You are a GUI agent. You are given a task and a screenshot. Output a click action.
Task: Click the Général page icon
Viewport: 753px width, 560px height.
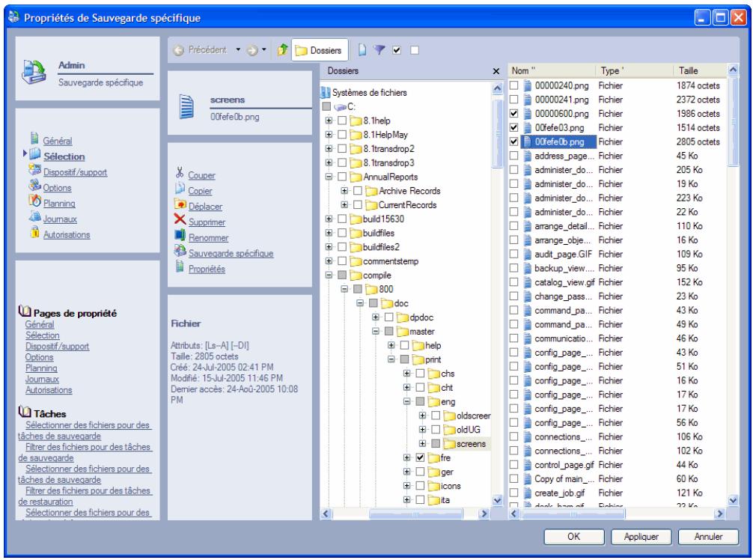tap(34, 139)
